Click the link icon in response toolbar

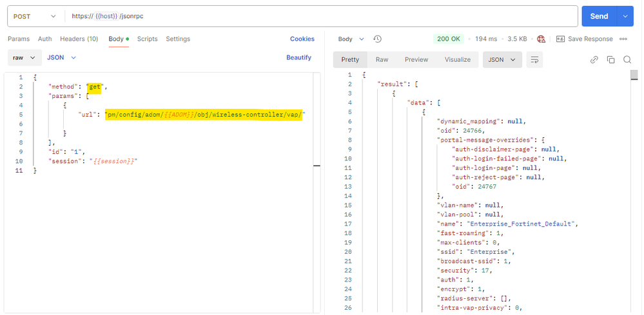coord(594,60)
